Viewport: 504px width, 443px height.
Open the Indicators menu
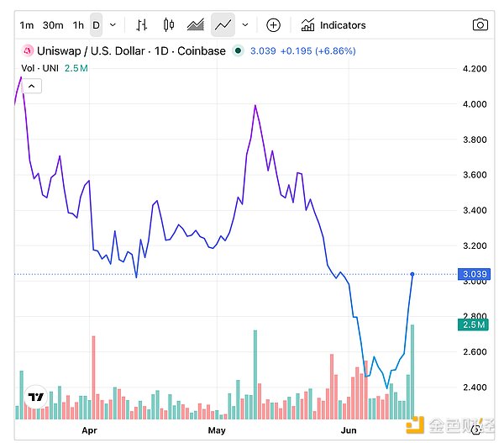333,25
